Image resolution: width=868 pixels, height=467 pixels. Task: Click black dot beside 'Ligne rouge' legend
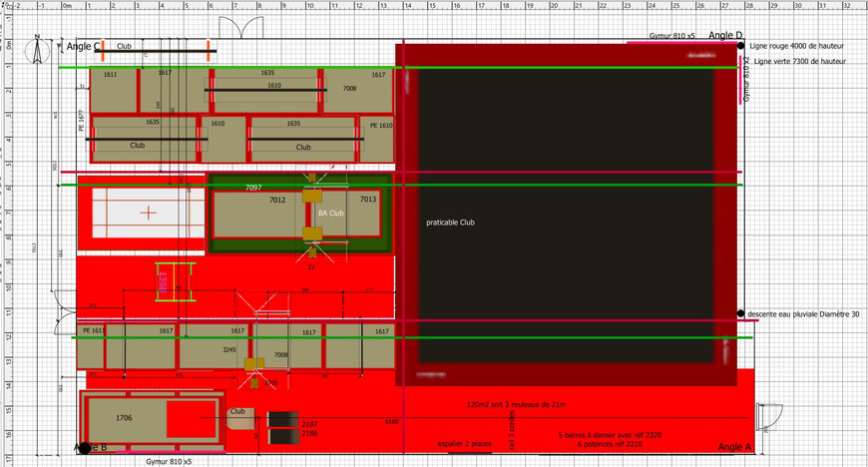click(x=740, y=46)
